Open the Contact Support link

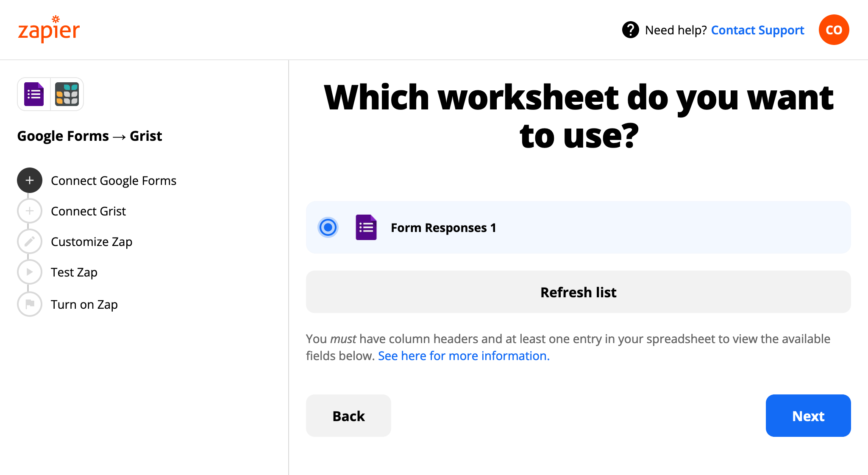(757, 30)
